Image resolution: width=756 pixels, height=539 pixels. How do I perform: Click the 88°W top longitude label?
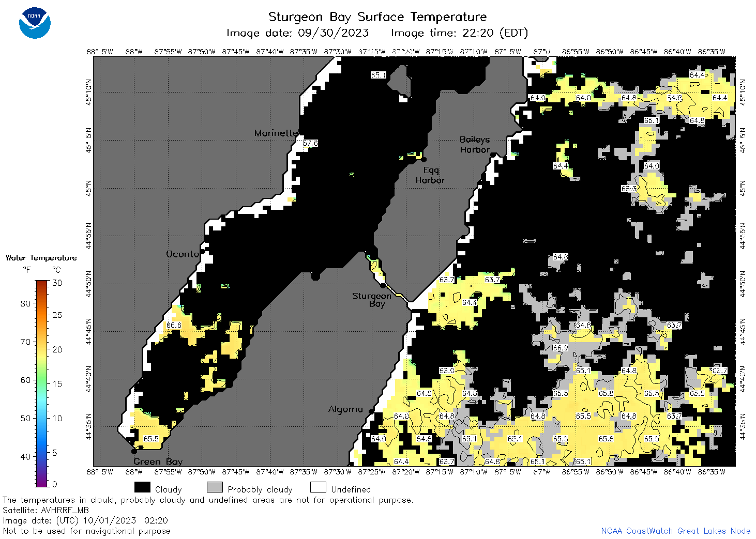133,52
